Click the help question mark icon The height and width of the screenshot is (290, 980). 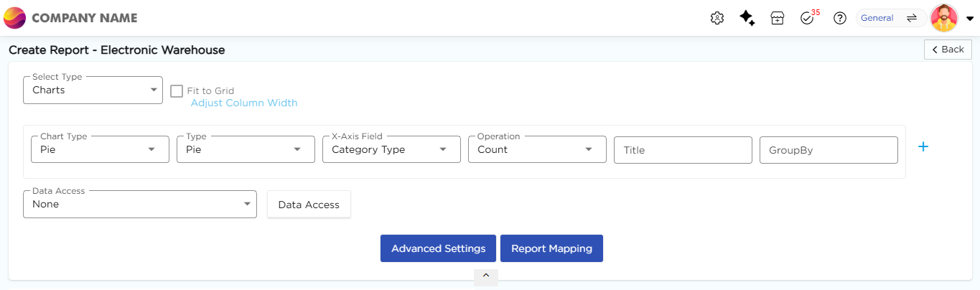pos(839,19)
